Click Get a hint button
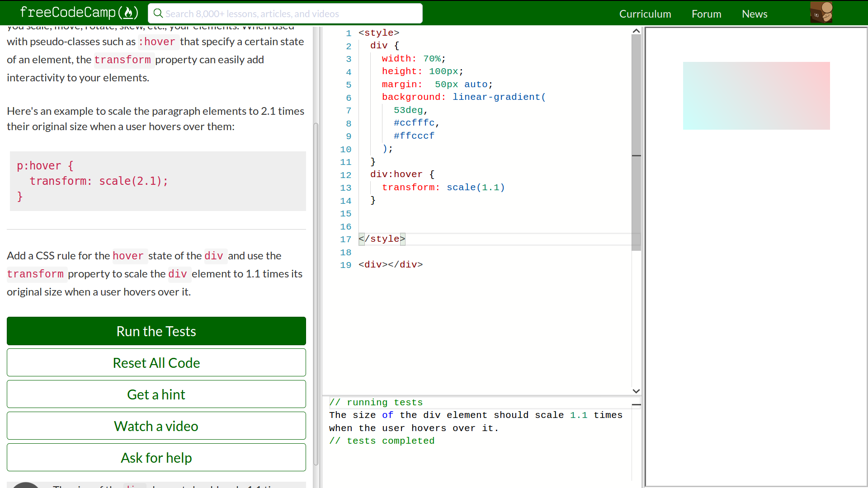Image resolution: width=868 pixels, height=488 pixels. tap(156, 394)
